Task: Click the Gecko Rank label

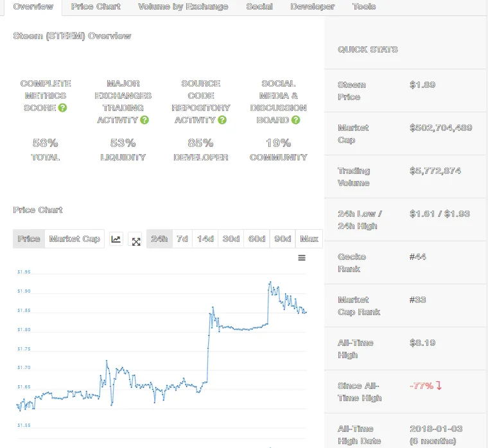Action: (x=352, y=263)
